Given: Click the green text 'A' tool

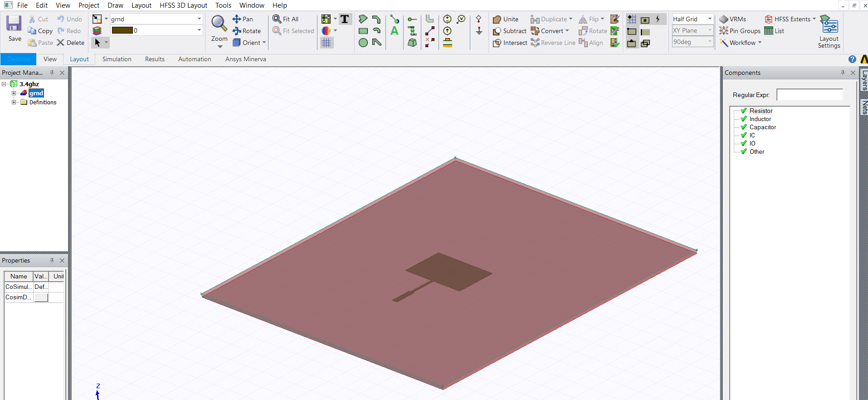Looking at the screenshot, I should pyautogui.click(x=394, y=31).
